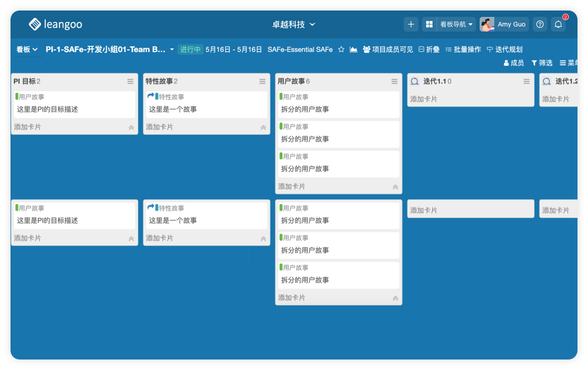
Task: Open PI 目标 list menu icon
Action: (x=130, y=81)
